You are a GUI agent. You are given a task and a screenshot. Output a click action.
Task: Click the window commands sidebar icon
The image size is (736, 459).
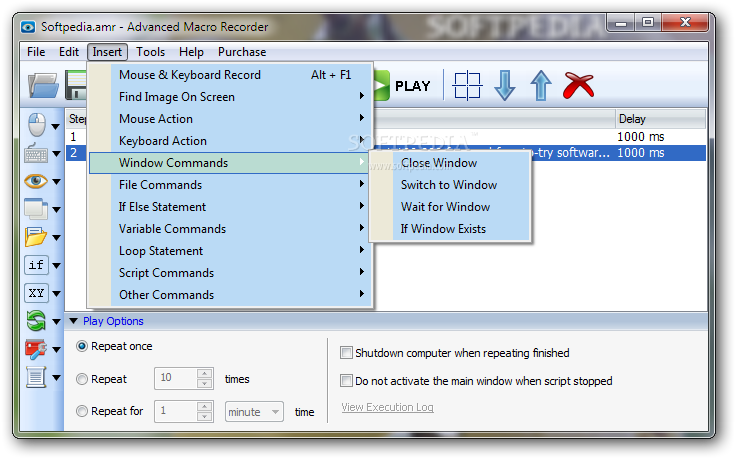click(x=36, y=209)
